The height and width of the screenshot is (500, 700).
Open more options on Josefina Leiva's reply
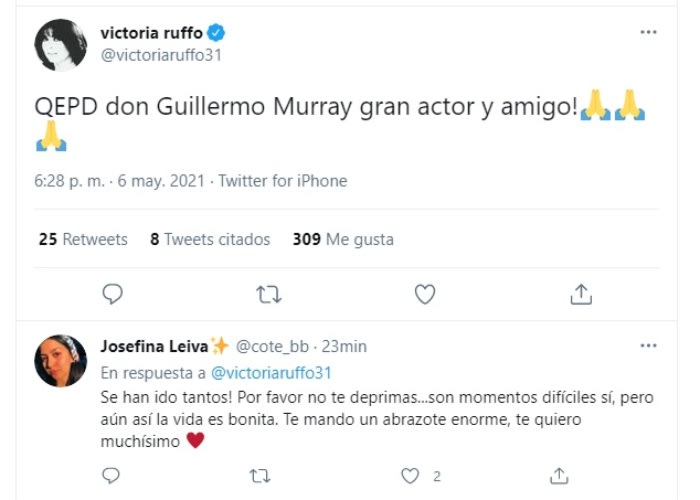649,346
